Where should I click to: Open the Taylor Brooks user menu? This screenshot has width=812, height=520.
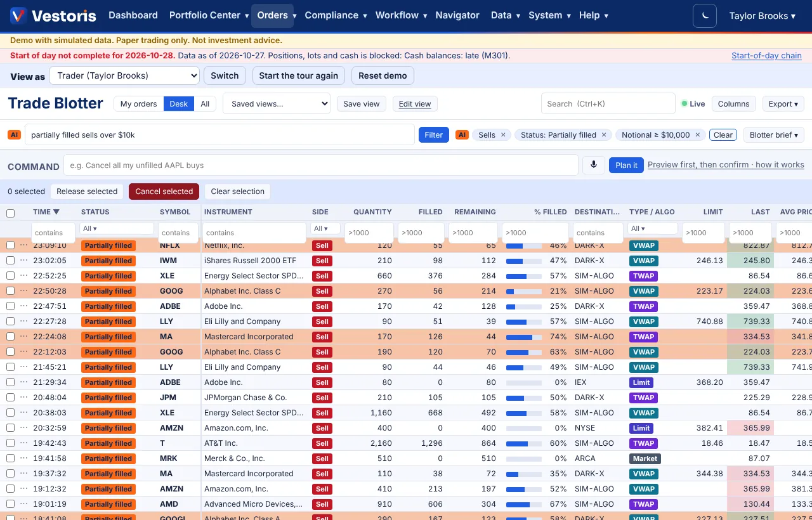click(763, 16)
